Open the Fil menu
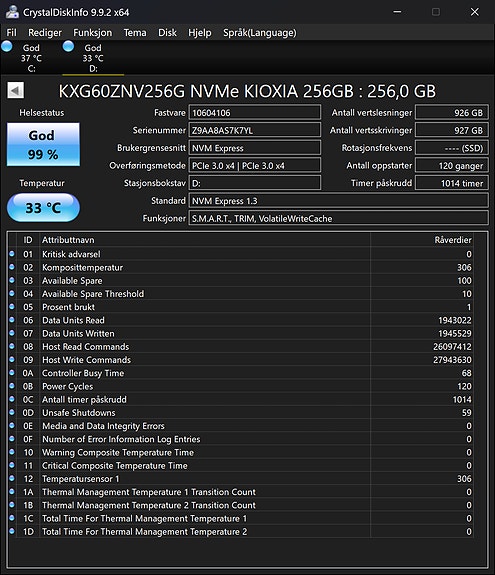Viewport: 495px width, 575px height. tap(11, 33)
